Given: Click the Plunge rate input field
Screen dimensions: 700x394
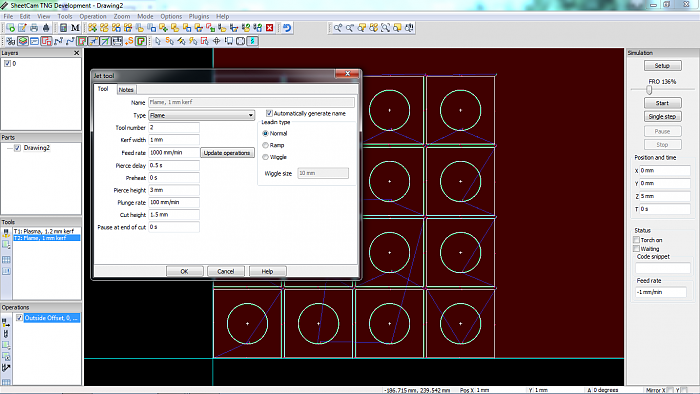Looking at the screenshot, I should (x=174, y=203).
